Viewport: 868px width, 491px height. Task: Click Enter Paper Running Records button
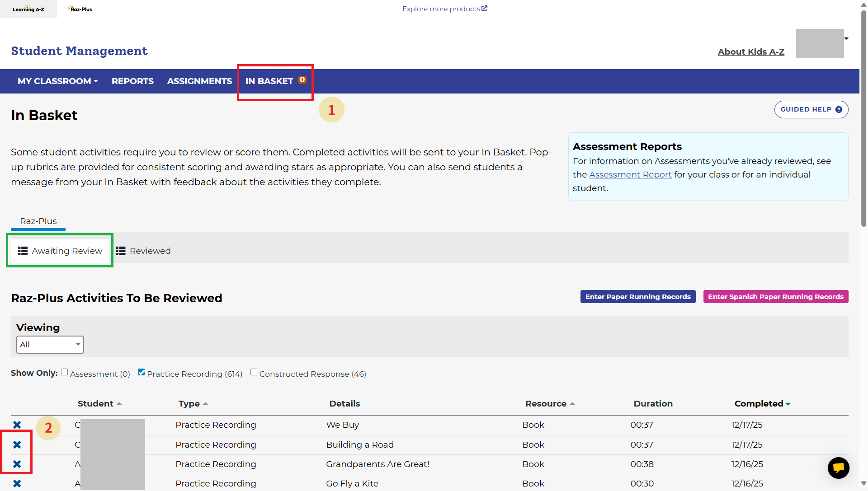click(637, 297)
